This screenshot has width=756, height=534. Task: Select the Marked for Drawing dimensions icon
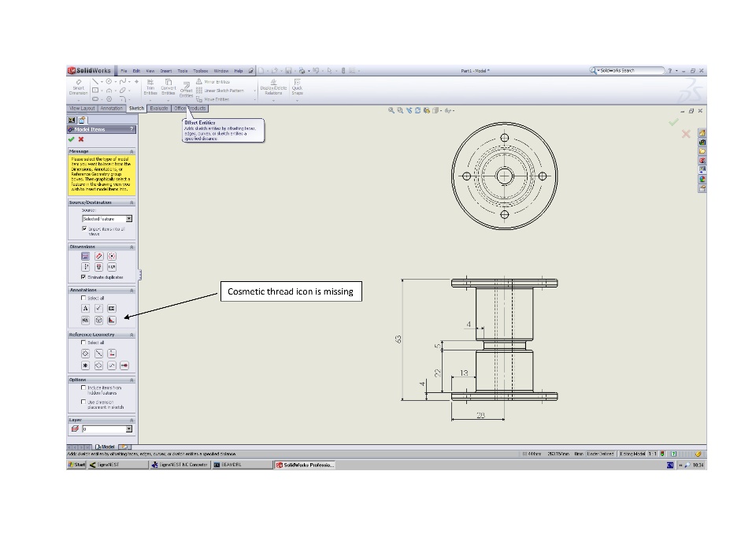[x=85, y=256]
